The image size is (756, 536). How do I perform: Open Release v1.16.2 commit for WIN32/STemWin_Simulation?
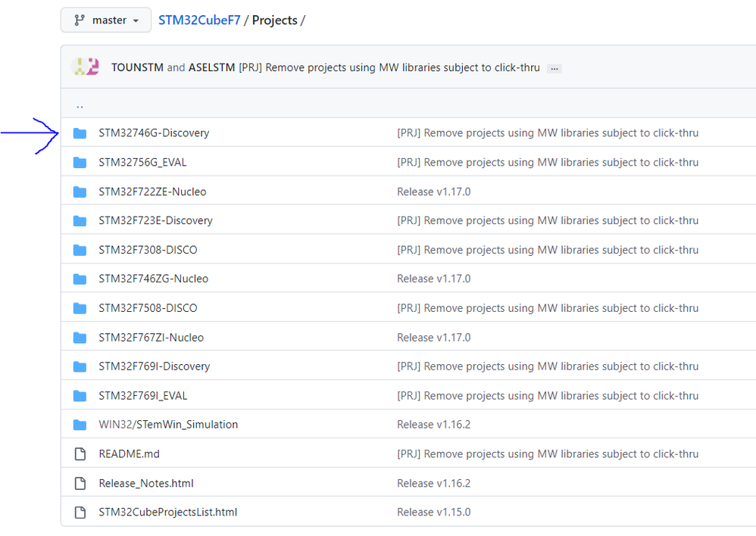coord(434,425)
